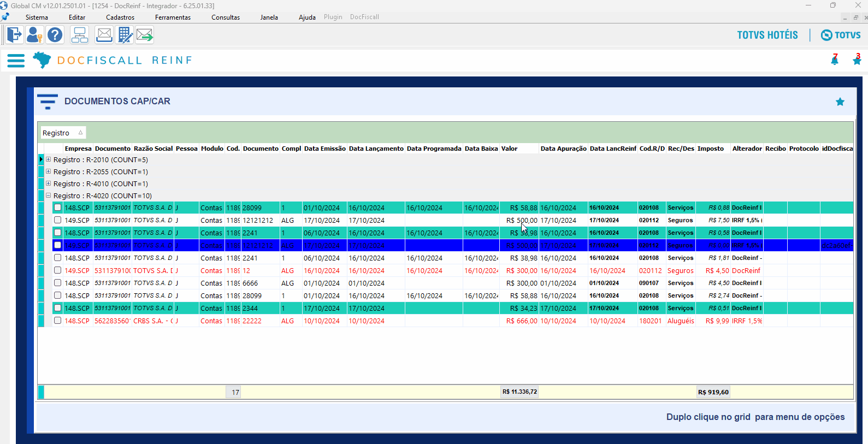The image size is (868, 444).
Task: Open the organization chart toolbar icon
Action: pyautogui.click(x=80, y=35)
